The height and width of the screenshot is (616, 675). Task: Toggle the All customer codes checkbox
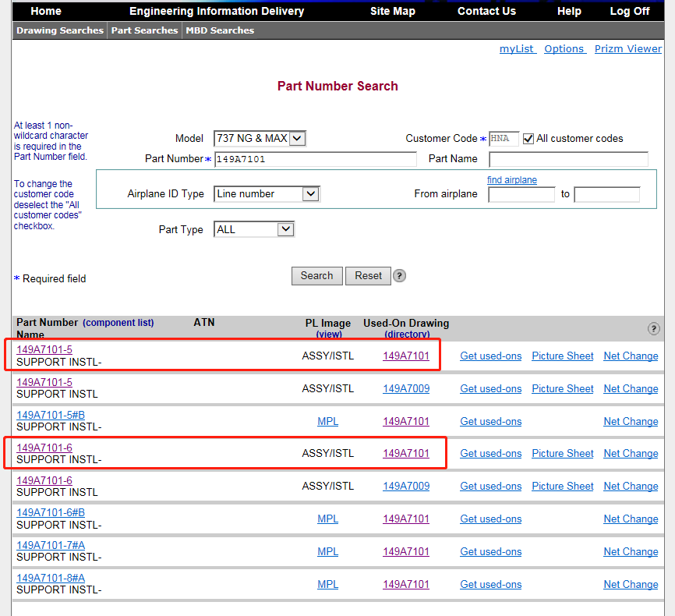528,139
